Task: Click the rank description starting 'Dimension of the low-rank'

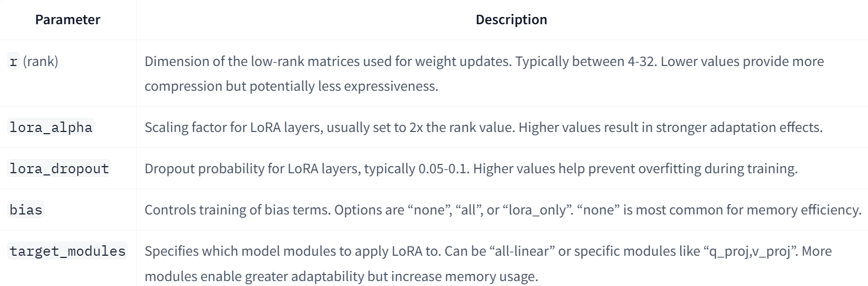Action: (484, 74)
